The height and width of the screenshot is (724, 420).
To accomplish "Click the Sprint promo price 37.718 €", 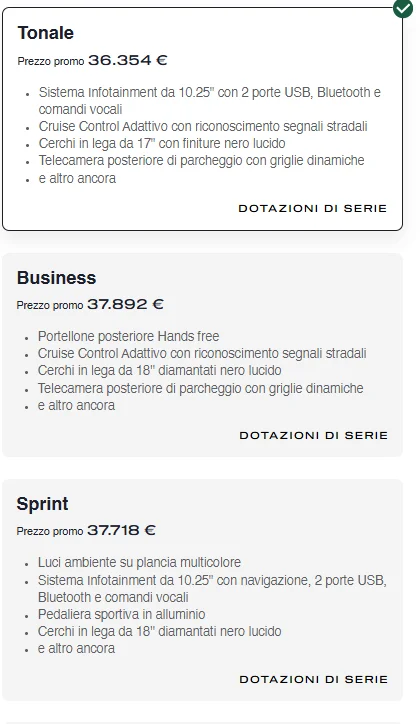I will pyautogui.click(x=121, y=530).
